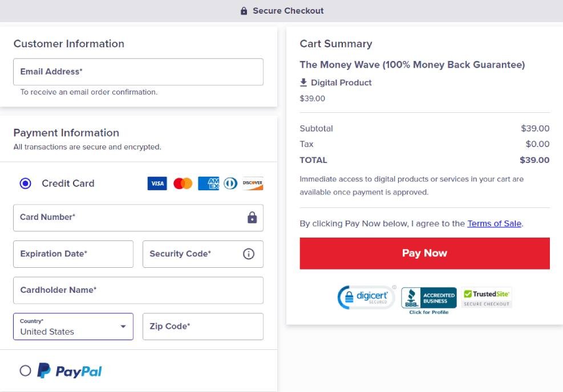Open the Country dropdown

pos(123,326)
